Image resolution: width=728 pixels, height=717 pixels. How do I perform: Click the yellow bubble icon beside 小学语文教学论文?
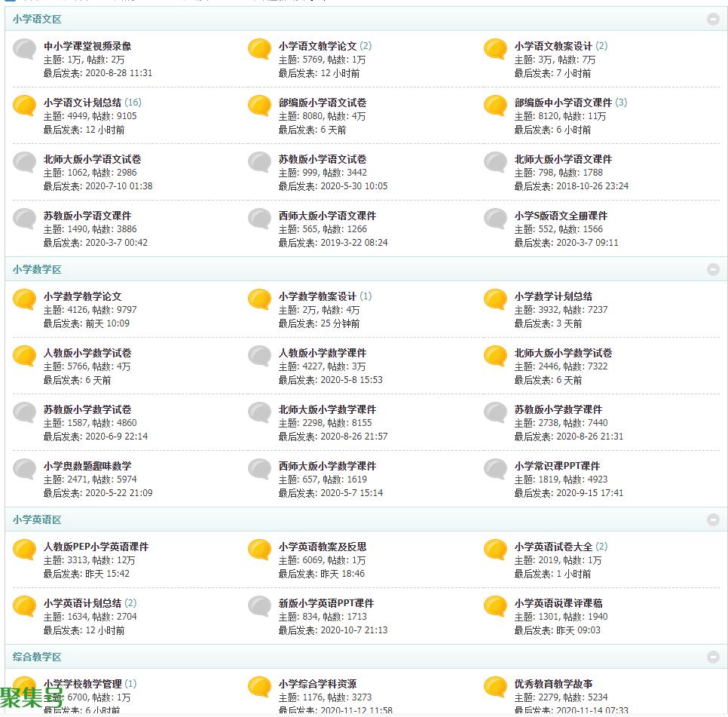pos(260,49)
